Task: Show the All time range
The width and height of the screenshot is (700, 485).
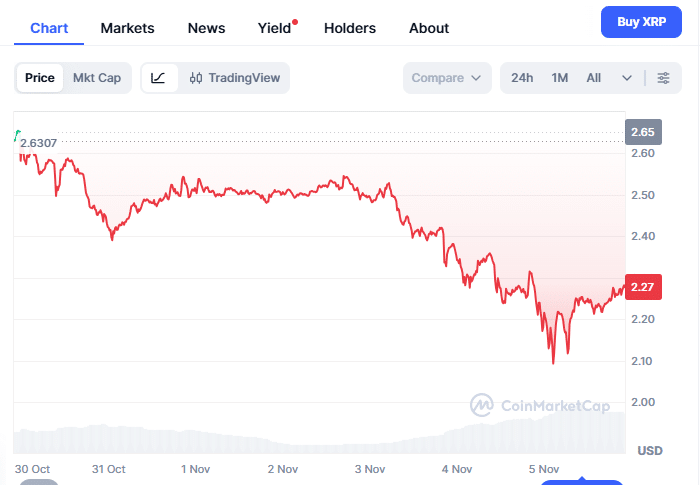Action: 594,78
